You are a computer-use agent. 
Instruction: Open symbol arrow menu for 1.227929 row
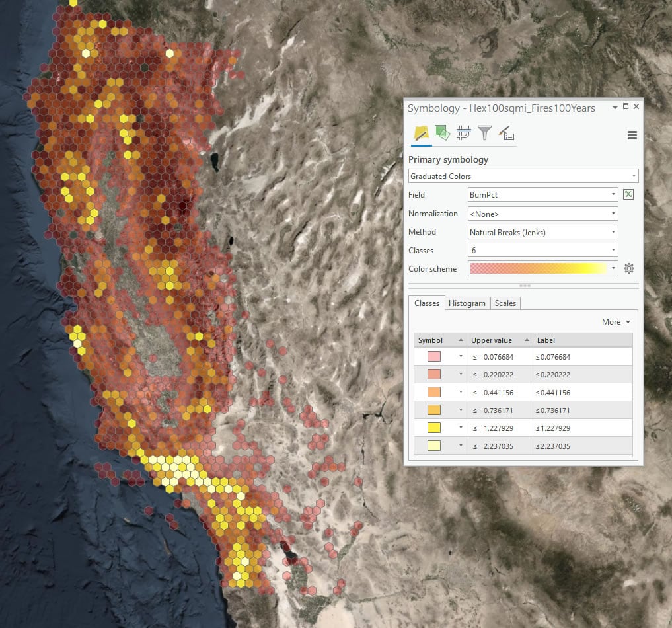[461, 428]
